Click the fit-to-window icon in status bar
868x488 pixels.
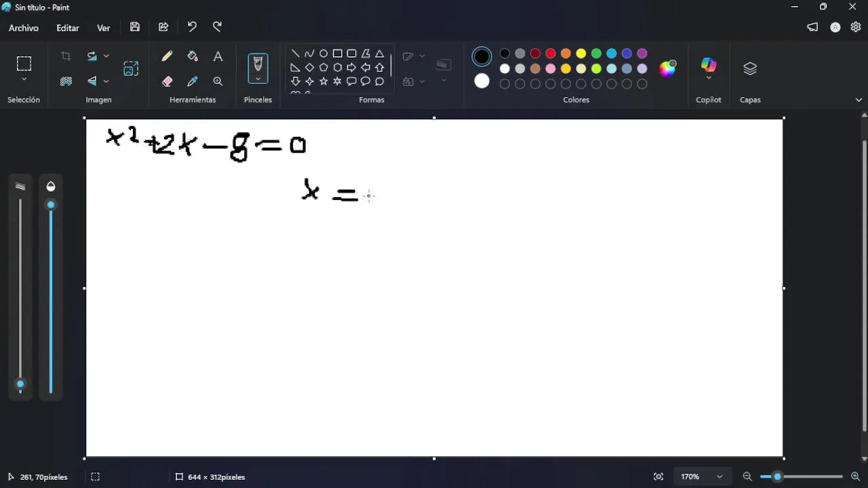click(x=658, y=477)
